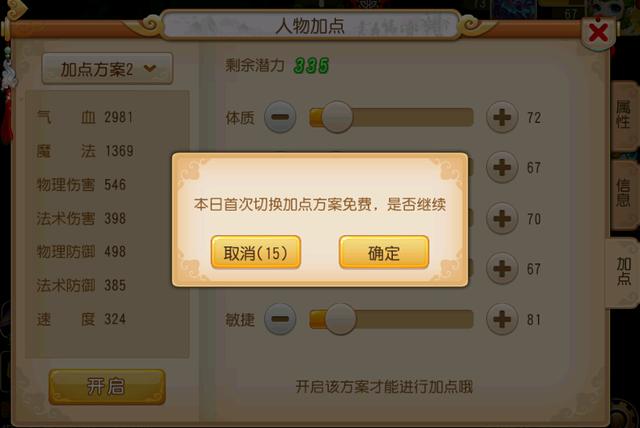
Task: Click the plus icon for 体质
Action: click(x=502, y=118)
